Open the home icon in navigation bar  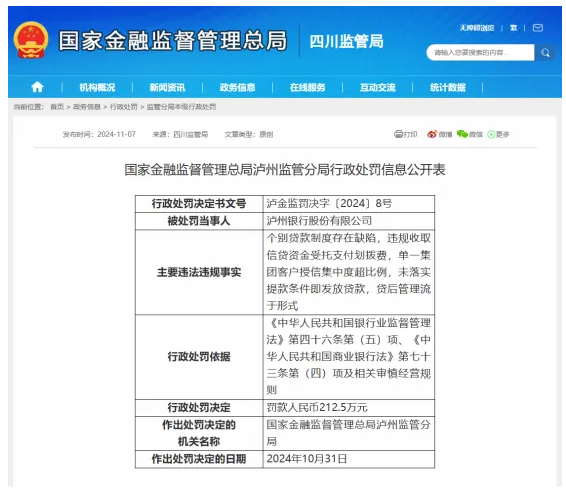point(37,87)
